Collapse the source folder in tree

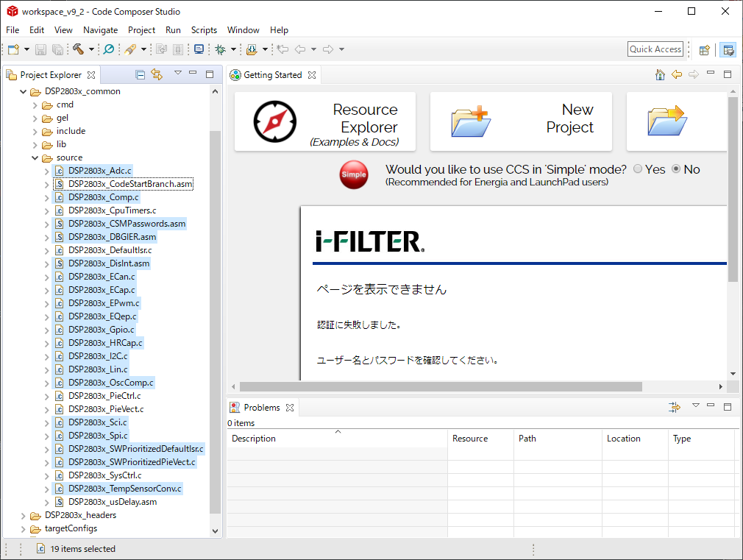pyautogui.click(x=35, y=157)
